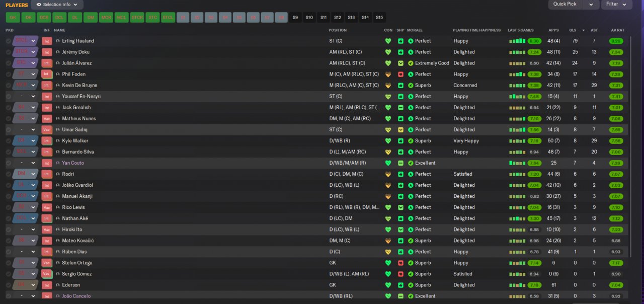The width and height of the screenshot is (644, 304).
Task: Toggle the pick circle for Stefan Ortega
Action: tap(9, 263)
